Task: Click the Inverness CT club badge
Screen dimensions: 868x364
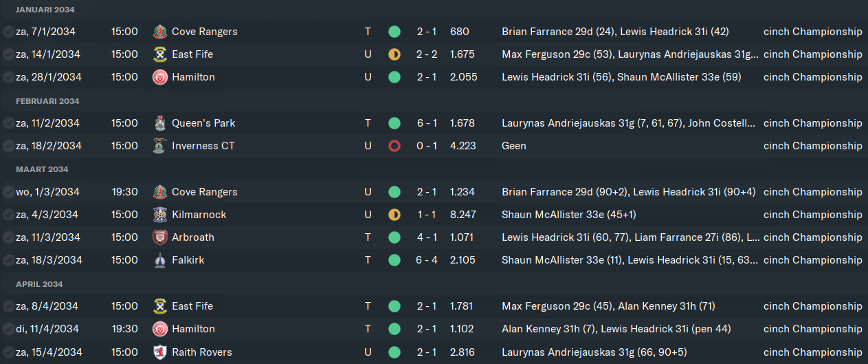Action: pos(159,146)
